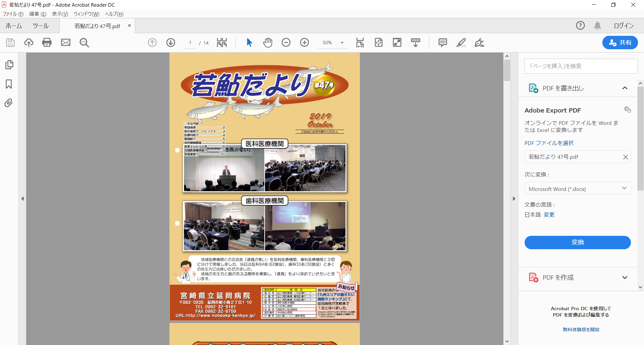Viewport: 644px width, 345px height.
Task: Choose the Selection arrow tool
Action: pos(249,43)
